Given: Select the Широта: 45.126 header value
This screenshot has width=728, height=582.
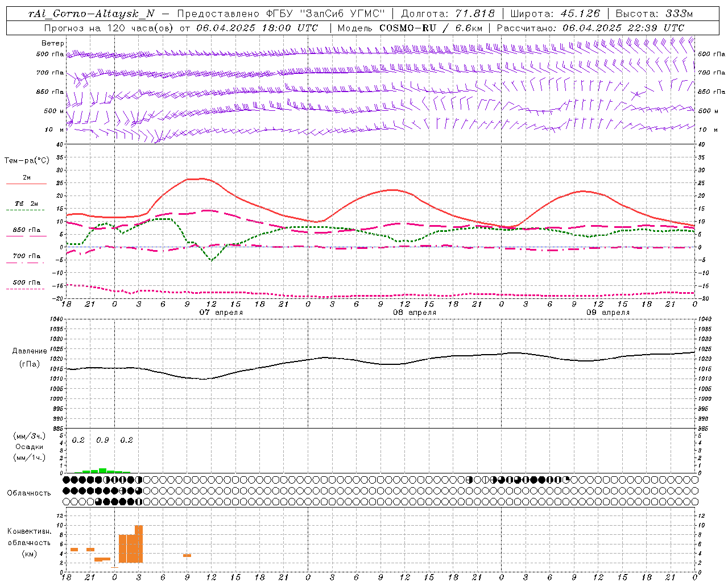Looking at the screenshot, I should click(555, 14).
